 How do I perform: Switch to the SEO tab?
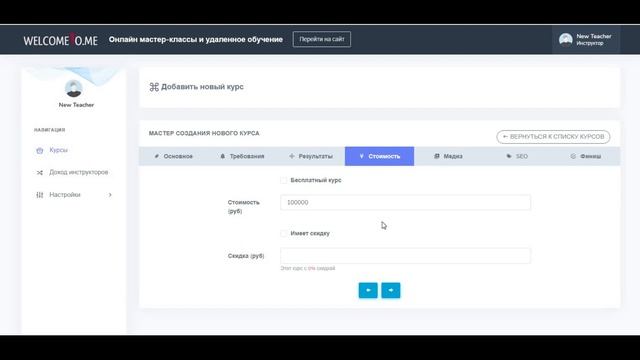coord(517,156)
